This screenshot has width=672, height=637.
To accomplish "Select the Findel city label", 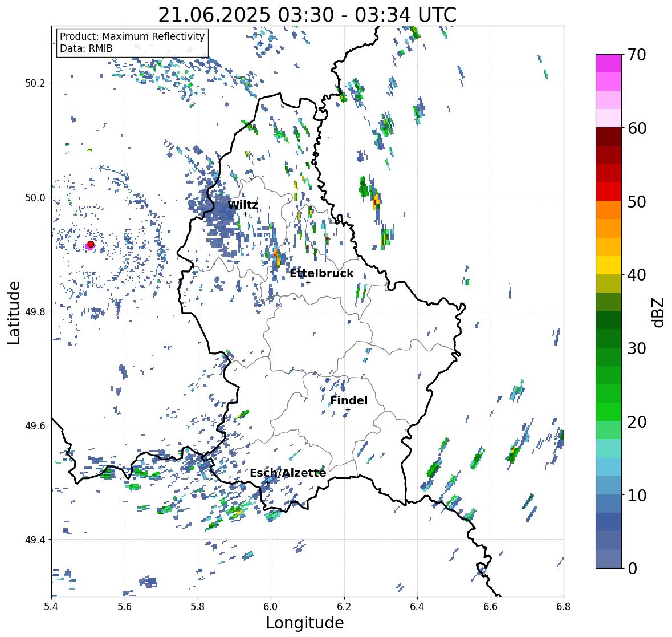I will click(x=349, y=400).
